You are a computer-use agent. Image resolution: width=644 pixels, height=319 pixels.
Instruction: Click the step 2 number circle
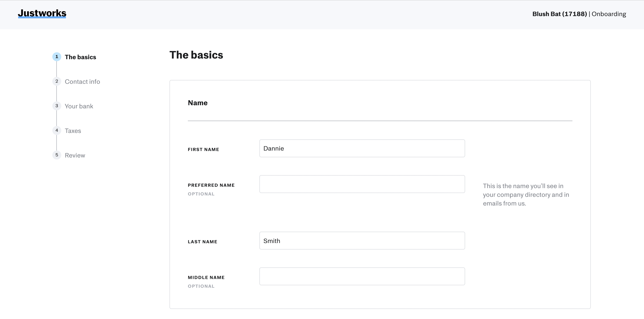pyautogui.click(x=57, y=81)
